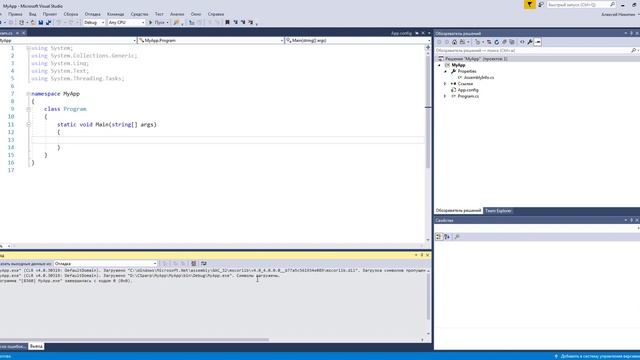Click the horizontal scrollbar in Output panel
The height and width of the screenshot is (360, 640).
[x=134, y=340]
